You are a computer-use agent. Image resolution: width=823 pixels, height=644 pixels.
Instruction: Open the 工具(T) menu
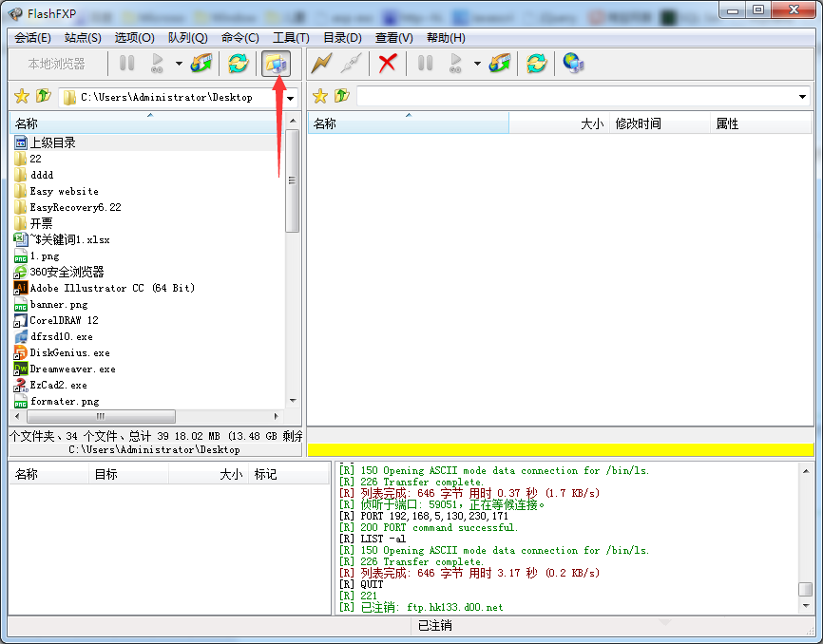point(291,38)
